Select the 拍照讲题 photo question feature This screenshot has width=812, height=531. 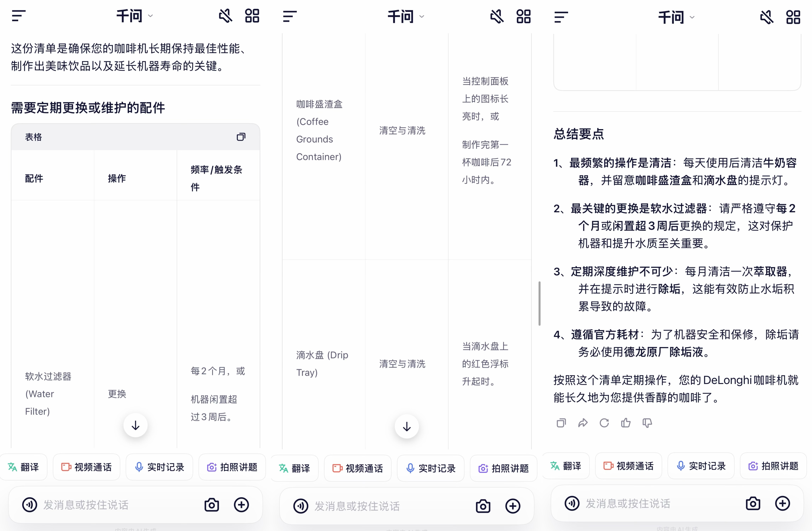[232, 467]
